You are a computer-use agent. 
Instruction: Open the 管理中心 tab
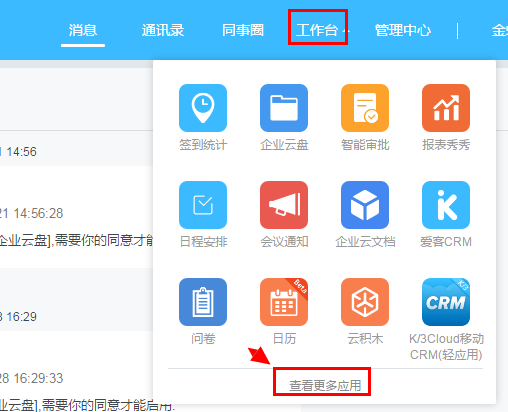pos(403,30)
